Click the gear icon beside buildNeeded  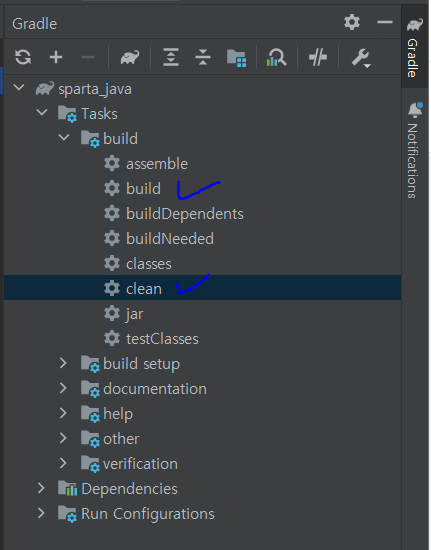112,239
